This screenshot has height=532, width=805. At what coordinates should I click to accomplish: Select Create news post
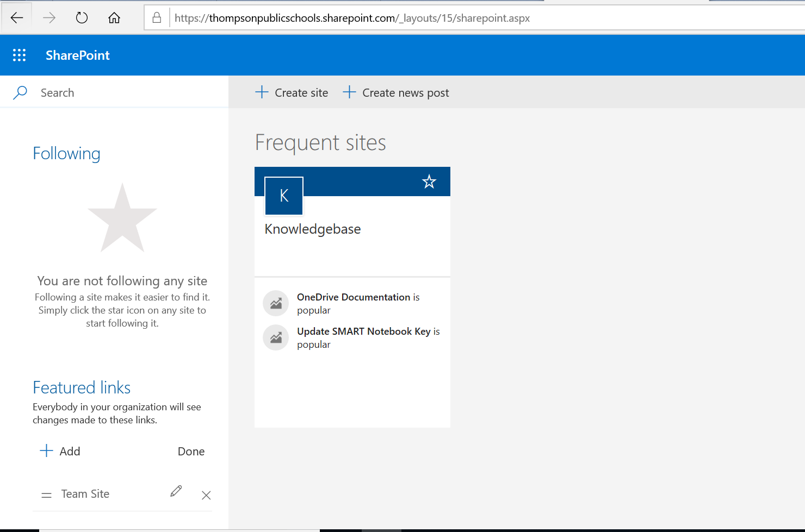[x=406, y=93]
